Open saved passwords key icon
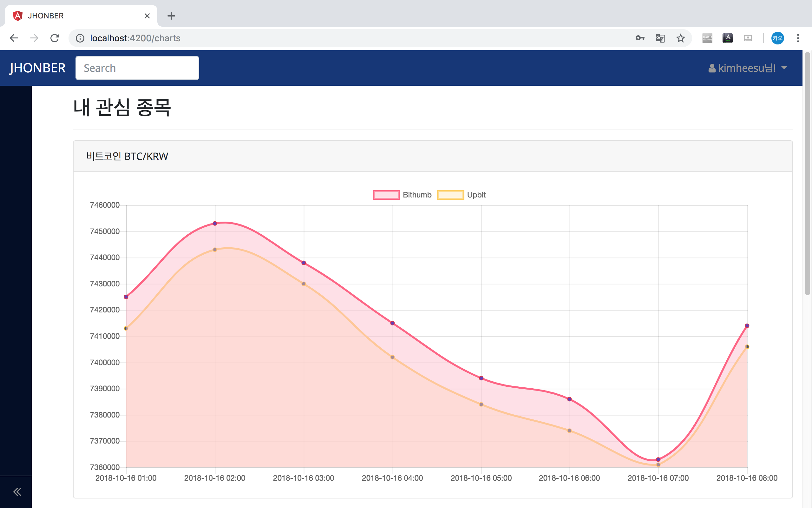Image resolution: width=812 pixels, height=508 pixels. [640, 38]
